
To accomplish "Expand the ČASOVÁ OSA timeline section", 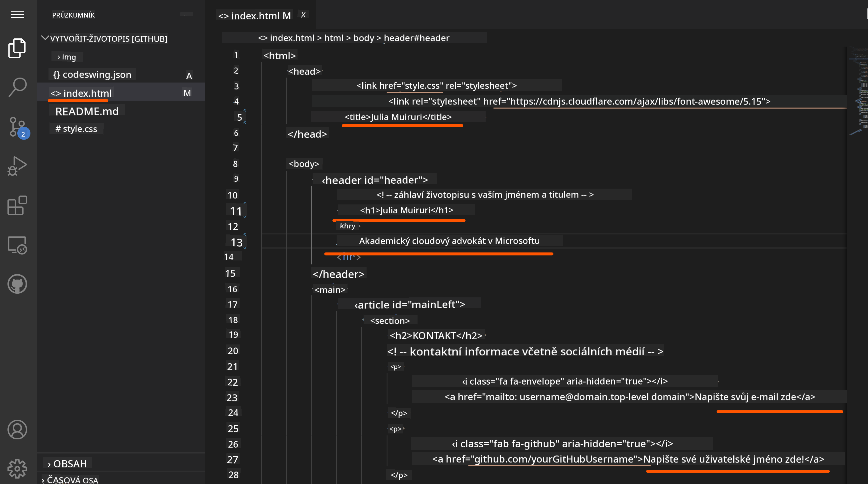I will [69, 480].
